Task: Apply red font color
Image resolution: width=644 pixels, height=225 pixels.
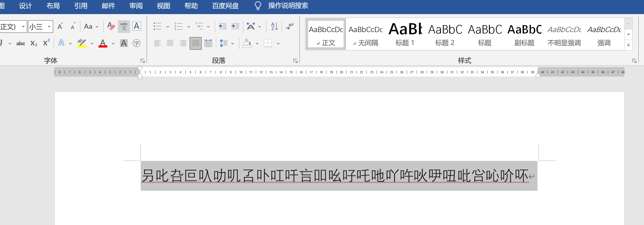Action: click(x=103, y=43)
